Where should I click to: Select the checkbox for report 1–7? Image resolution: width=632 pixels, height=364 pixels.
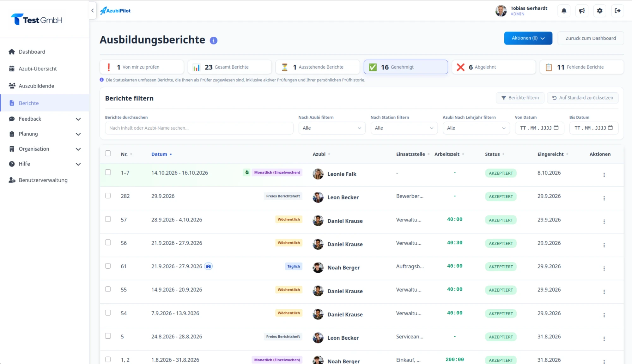click(108, 172)
